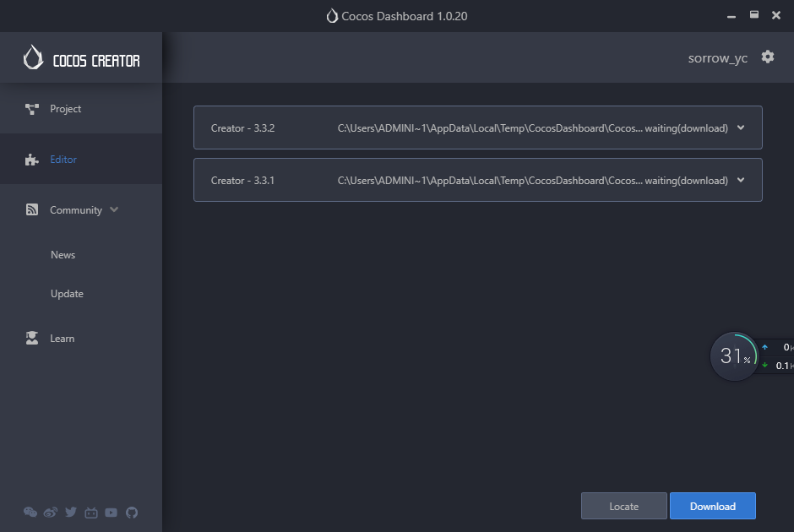This screenshot has height=532, width=794.
Task: Open the Update section
Action: pyautogui.click(x=67, y=294)
